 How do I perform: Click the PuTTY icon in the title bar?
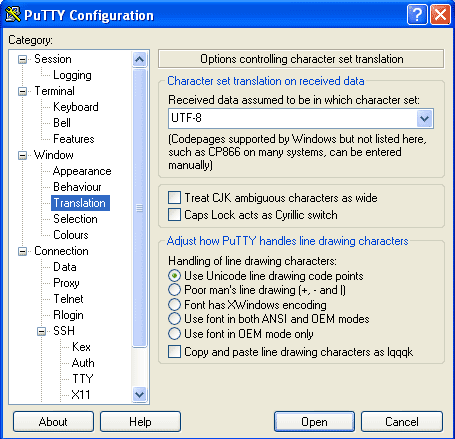pyautogui.click(x=13, y=15)
